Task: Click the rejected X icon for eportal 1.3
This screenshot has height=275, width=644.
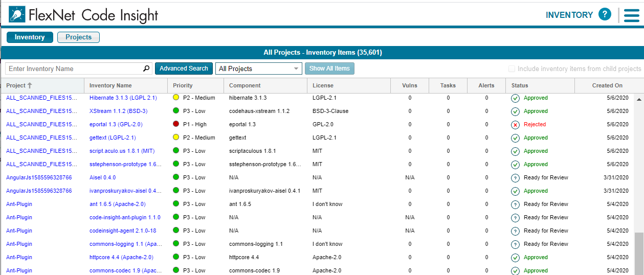Action: 515,125
